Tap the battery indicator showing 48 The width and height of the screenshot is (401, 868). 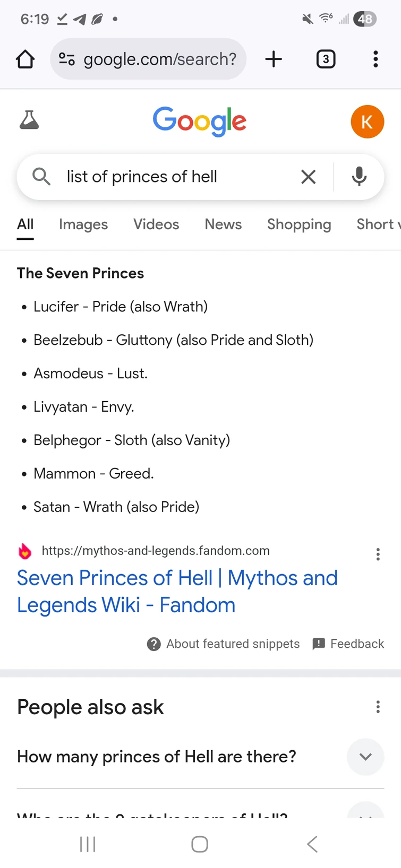point(365,19)
